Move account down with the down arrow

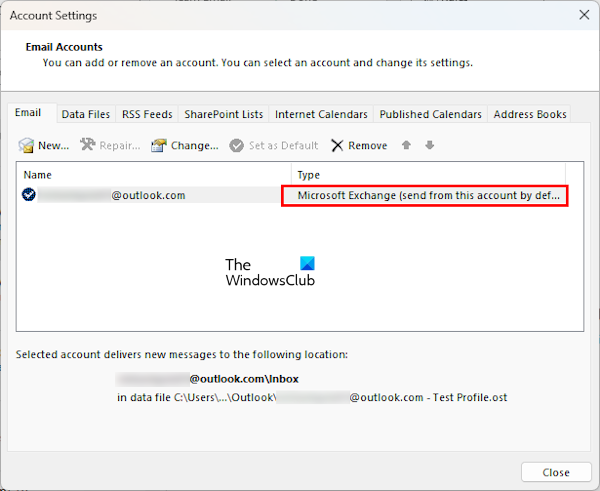[430, 145]
